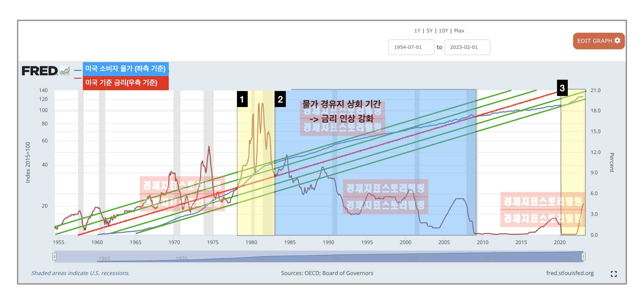Viewport: 644px width, 304px height.
Task: Select the 5Y time range
Action: point(429,31)
